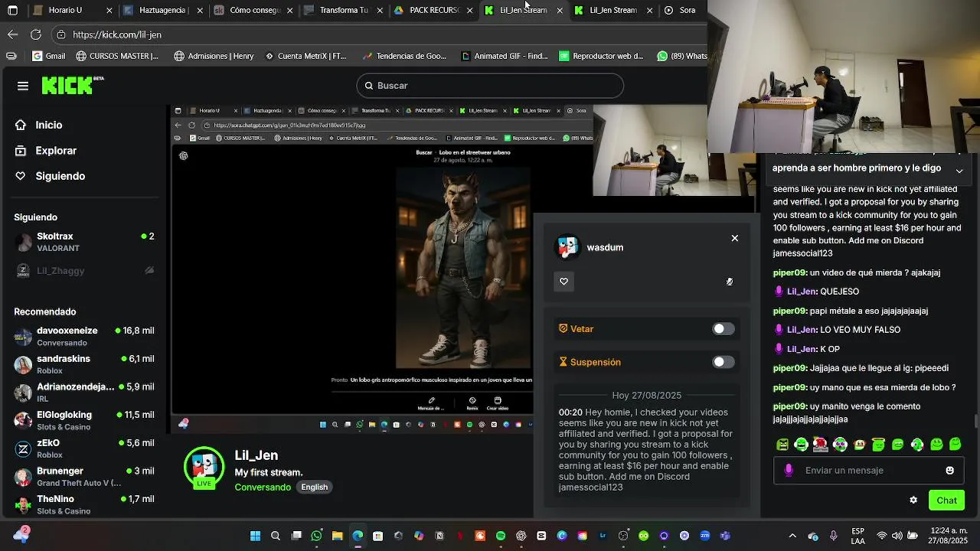Click the Enviar un mensaje input

868,471
